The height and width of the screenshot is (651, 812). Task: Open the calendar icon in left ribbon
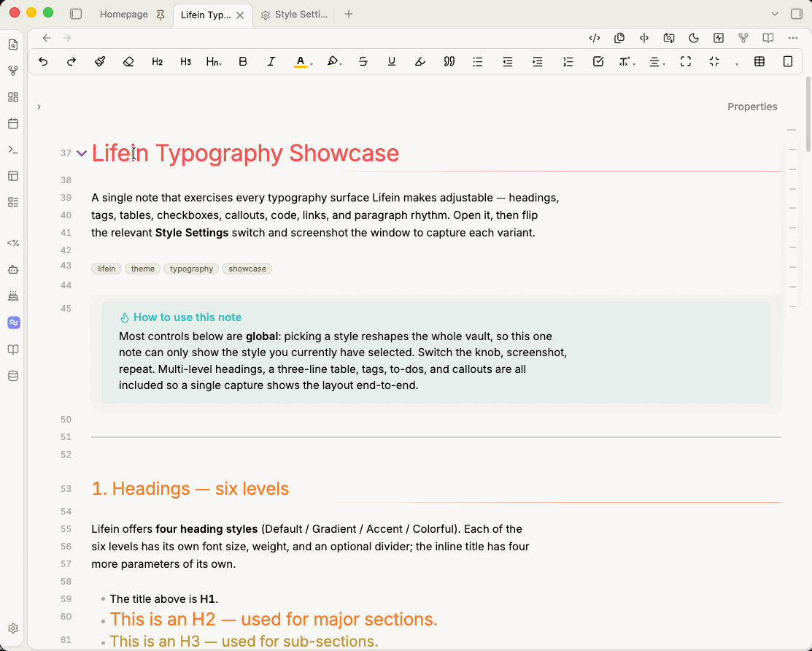pyautogui.click(x=13, y=123)
